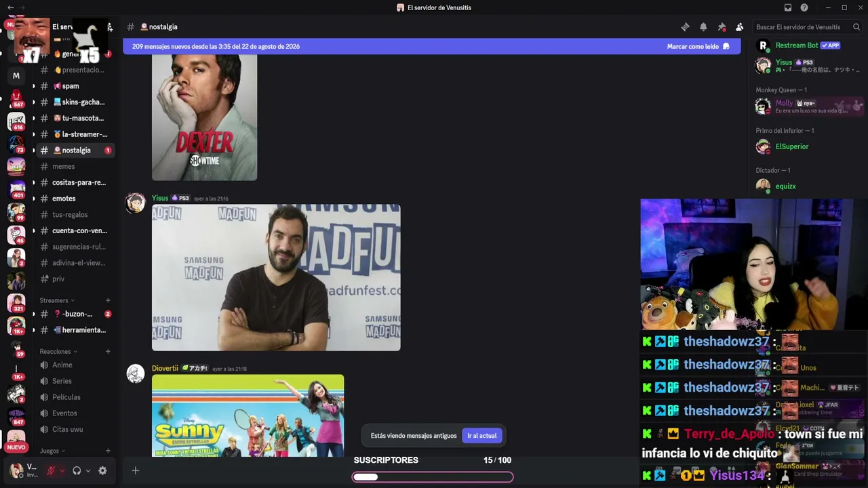Create channel in Streamers with plus icon

(x=108, y=300)
